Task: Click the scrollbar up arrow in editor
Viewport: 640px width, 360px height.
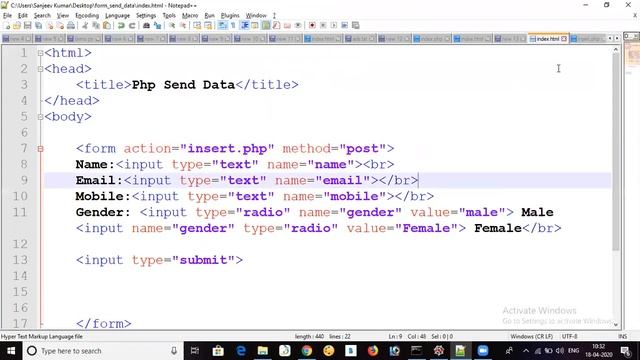Action: (x=616, y=50)
